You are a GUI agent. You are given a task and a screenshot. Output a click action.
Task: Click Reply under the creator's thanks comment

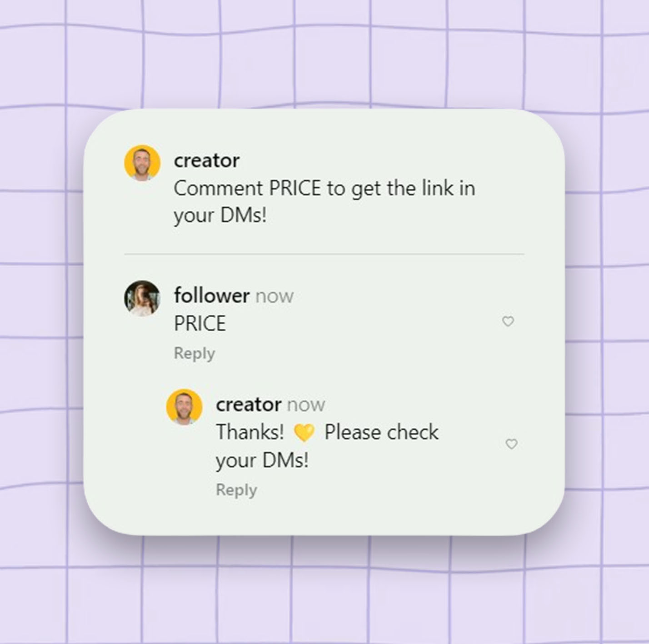236,489
